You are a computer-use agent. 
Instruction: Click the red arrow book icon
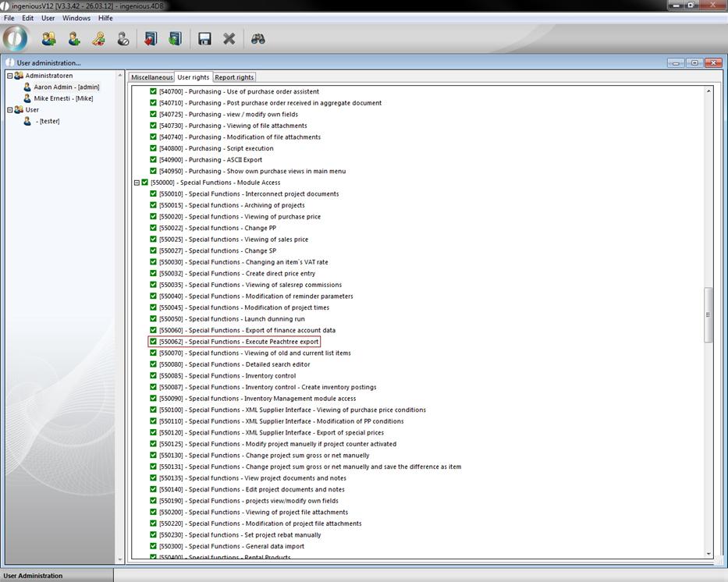[x=151, y=38]
